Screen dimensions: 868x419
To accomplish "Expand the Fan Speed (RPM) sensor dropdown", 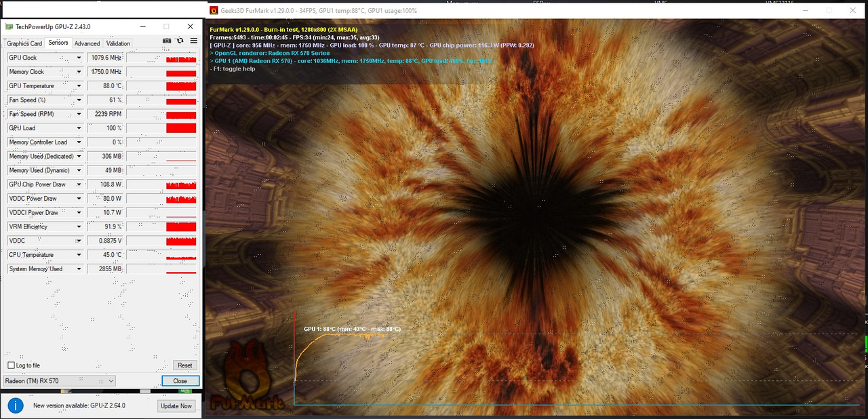I will [79, 114].
